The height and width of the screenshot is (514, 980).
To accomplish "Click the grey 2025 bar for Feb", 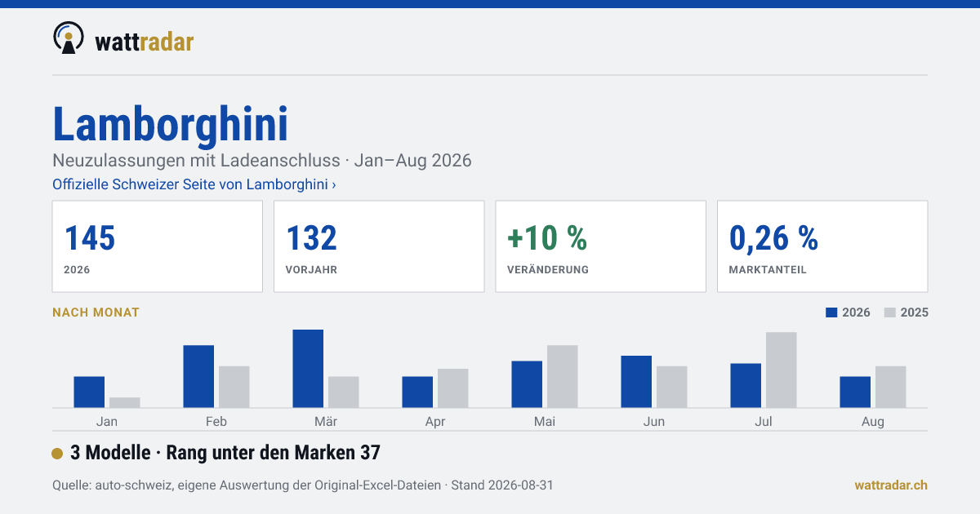I will [x=234, y=387].
